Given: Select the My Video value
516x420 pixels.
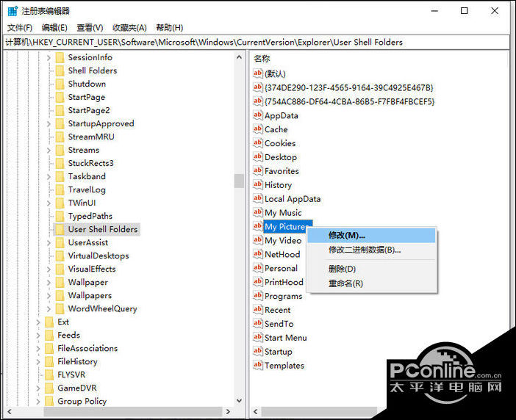Looking at the screenshot, I should pos(283,241).
